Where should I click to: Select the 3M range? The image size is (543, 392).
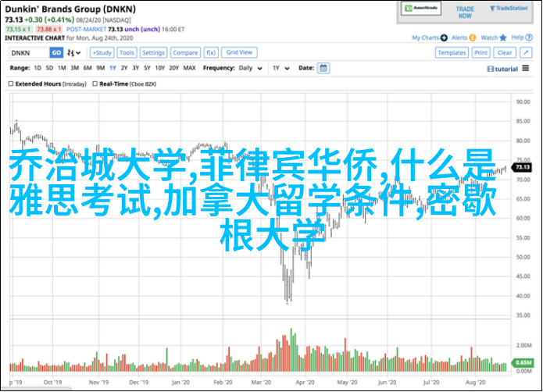(x=74, y=68)
